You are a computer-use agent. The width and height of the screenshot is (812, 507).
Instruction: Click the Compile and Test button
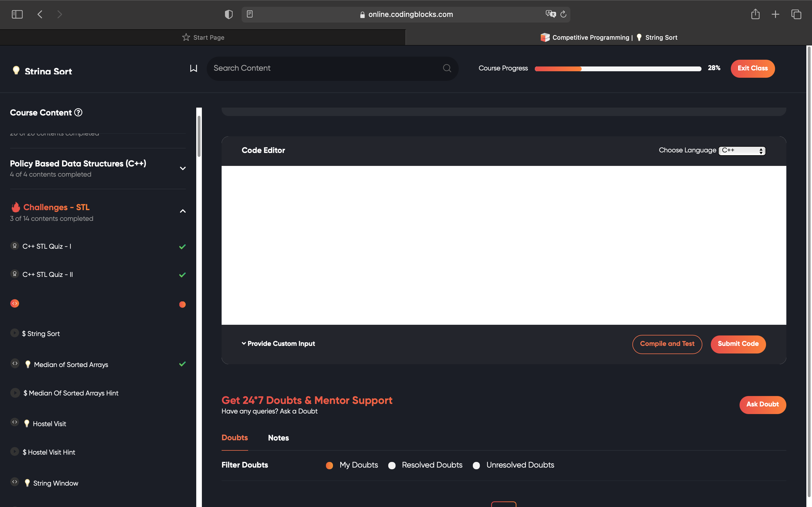point(667,344)
